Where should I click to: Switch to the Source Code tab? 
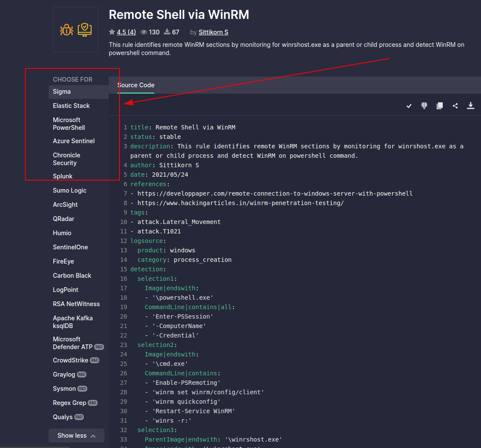pyautogui.click(x=136, y=85)
